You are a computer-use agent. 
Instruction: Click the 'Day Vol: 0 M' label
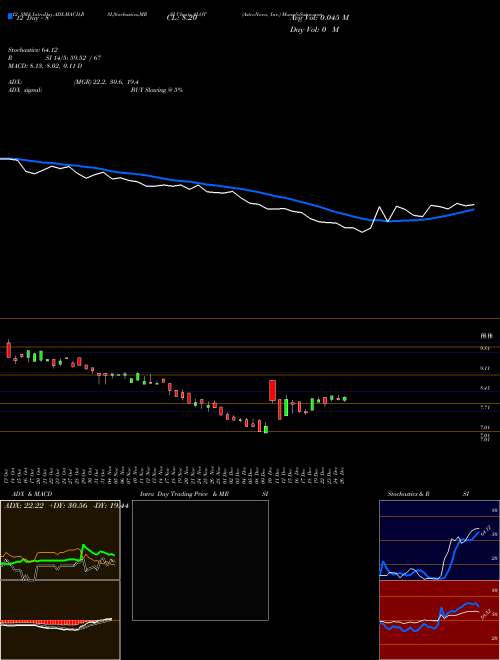314,29
